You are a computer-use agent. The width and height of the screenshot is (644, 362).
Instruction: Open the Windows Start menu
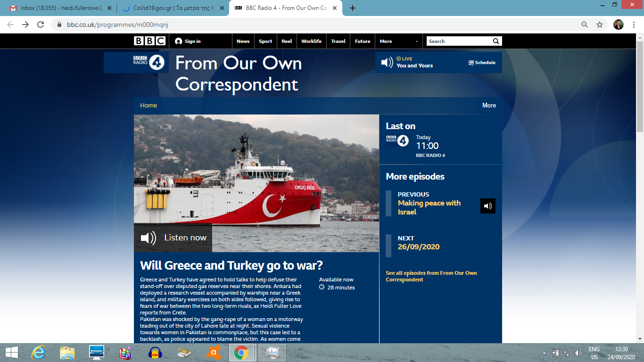tap(12, 353)
